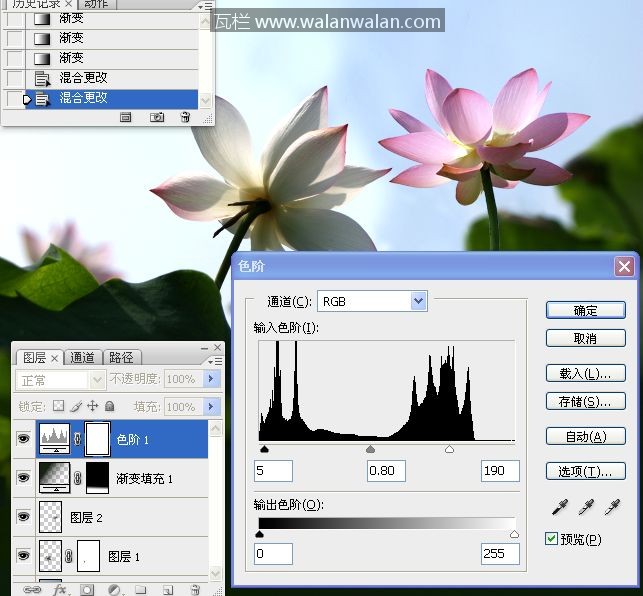Open the 通道 RGB channel dropdown
This screenshot has height=596, width=643.
[x=371, y=301]
